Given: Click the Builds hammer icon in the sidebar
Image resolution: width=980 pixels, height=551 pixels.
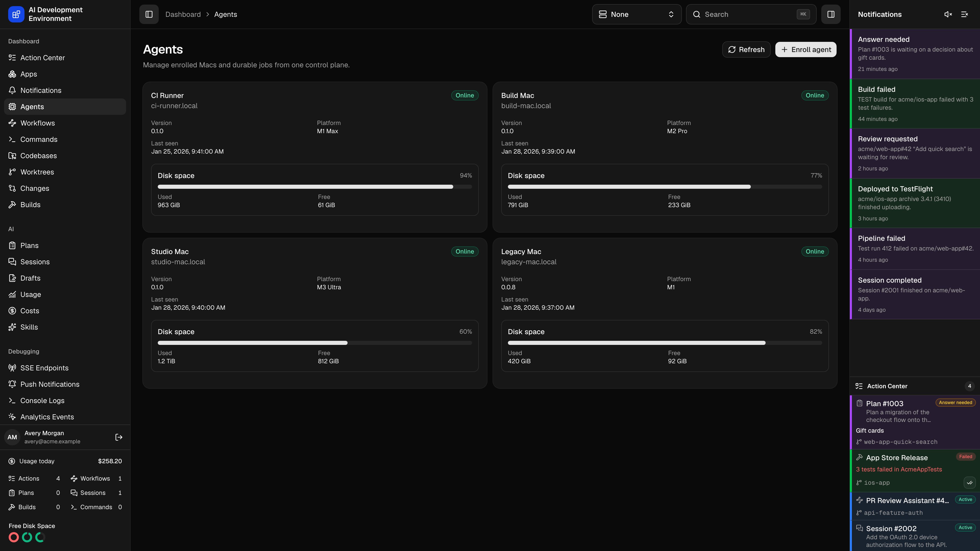Looking at the screenshot, I should [x=12, y=205].
